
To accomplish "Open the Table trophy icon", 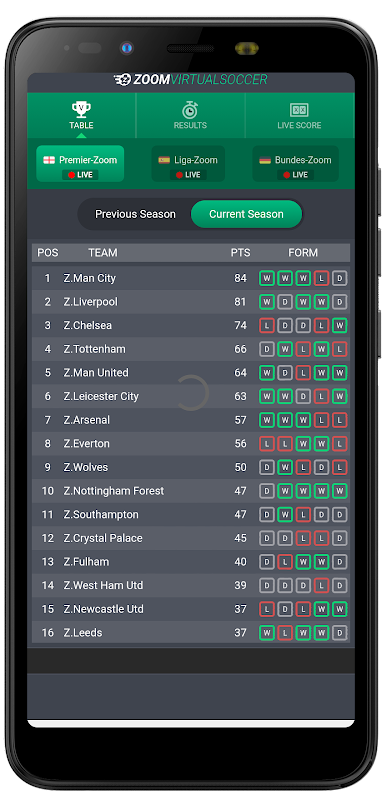I will pyautogui.click(x=81, y=109).
